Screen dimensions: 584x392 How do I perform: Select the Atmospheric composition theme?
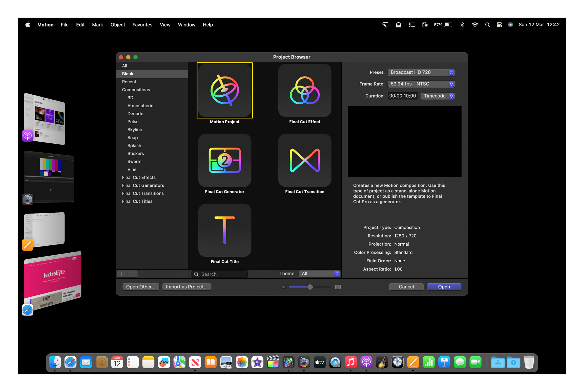152,106
